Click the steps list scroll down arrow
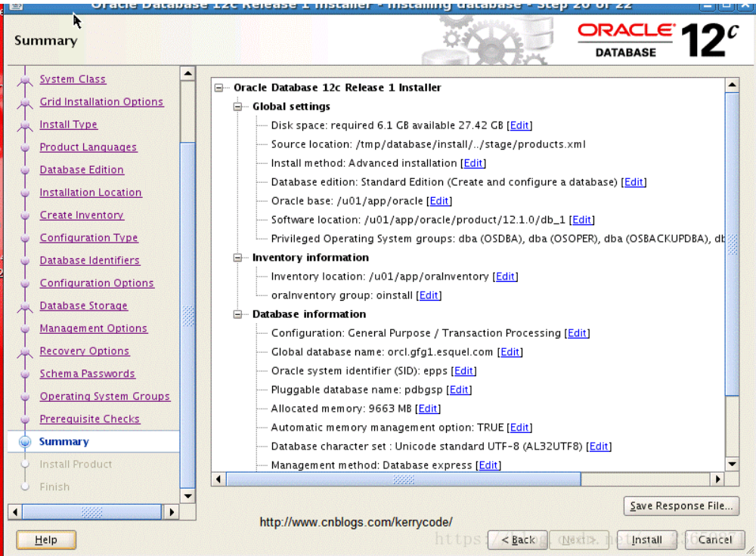Screen dimensions: 756x556 click(x=187, y=496)
